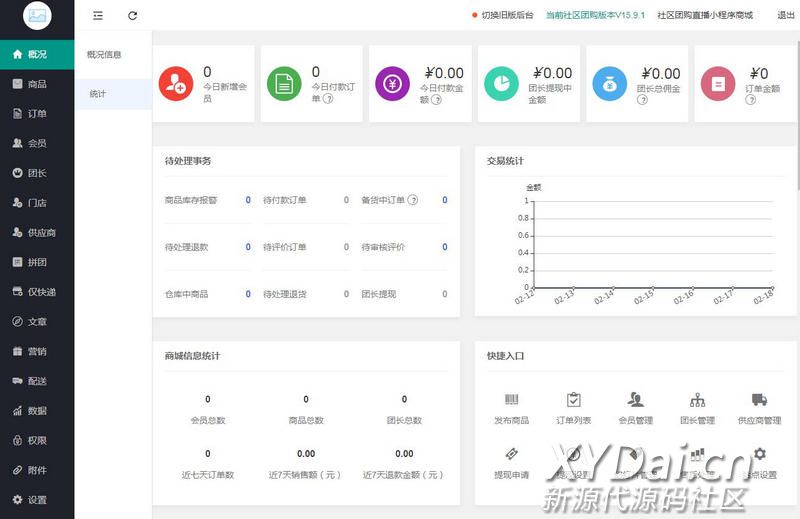The height and width of the screenshot is (519, 800).
Task: Select the 统计 submenu tab
Action: 113,94
